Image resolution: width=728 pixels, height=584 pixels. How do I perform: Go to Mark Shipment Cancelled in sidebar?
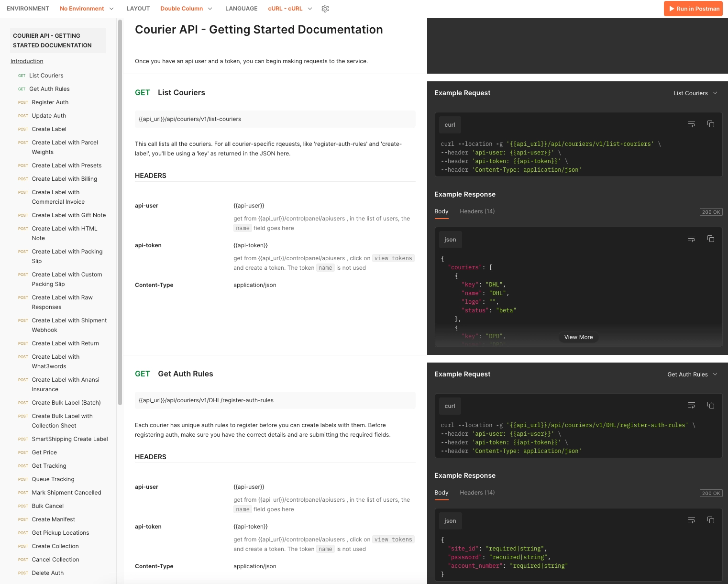click(x=66, y=493)
